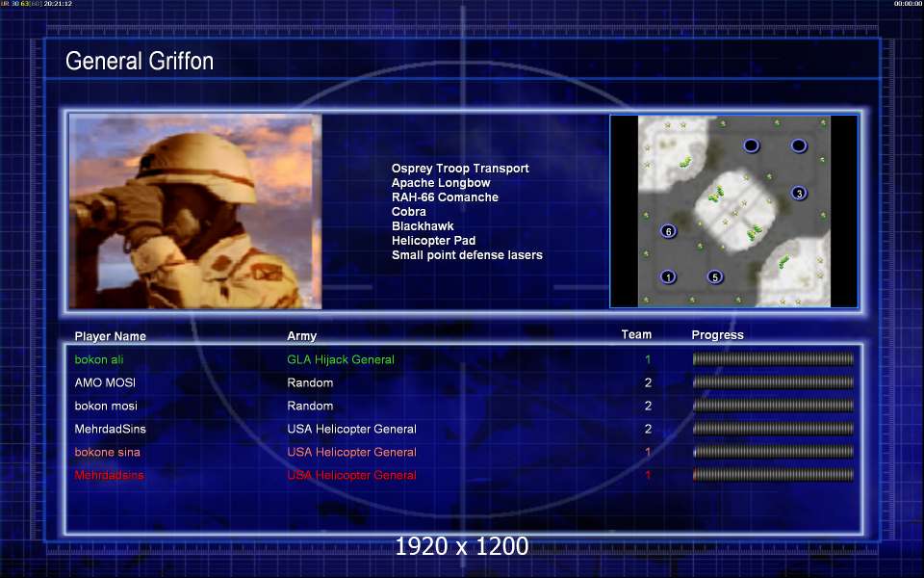The image size is (924, 578).
Task: Click start position marker 6 on minimap
Action: tap(668, 231)
